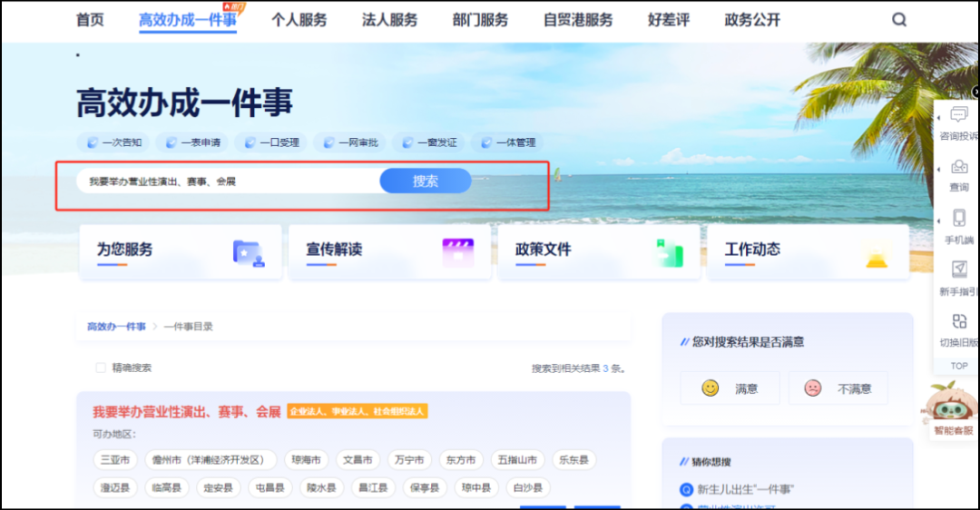Screen dimensions: 980x510
Task: Click the 政策文件 green document icon
Action: click(x=669, y=252)
